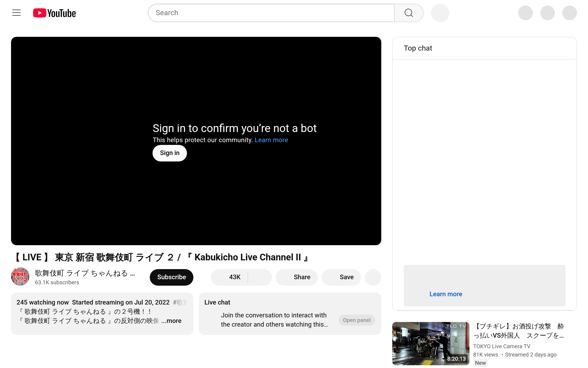
Task: Click the search magnifier button
Action: (x=408, y=13)
